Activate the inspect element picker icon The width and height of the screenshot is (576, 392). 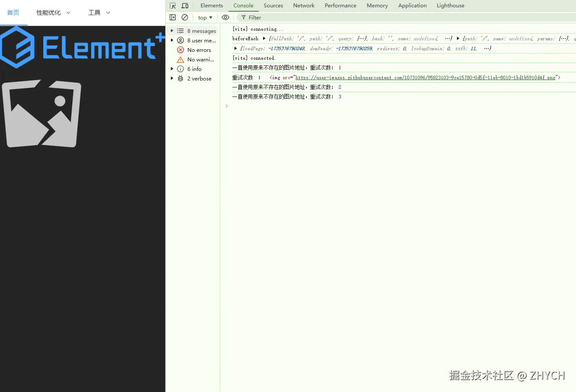[173, 6]
